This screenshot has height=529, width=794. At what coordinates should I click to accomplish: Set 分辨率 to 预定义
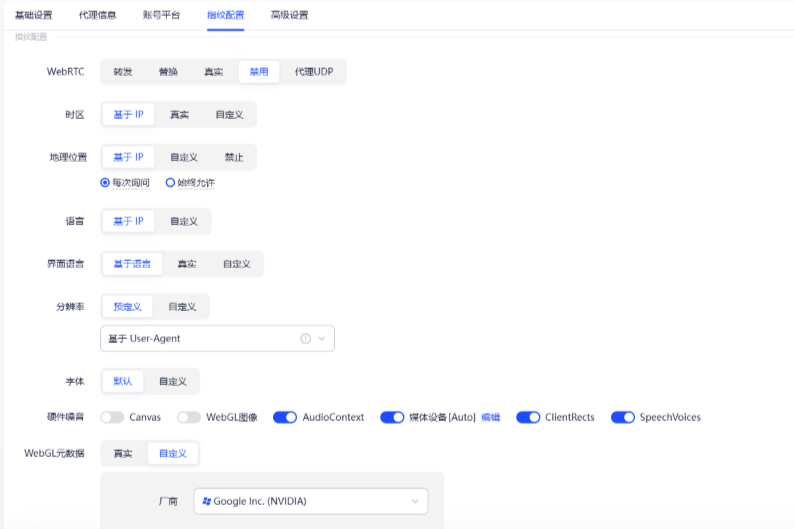pos(127,307)
